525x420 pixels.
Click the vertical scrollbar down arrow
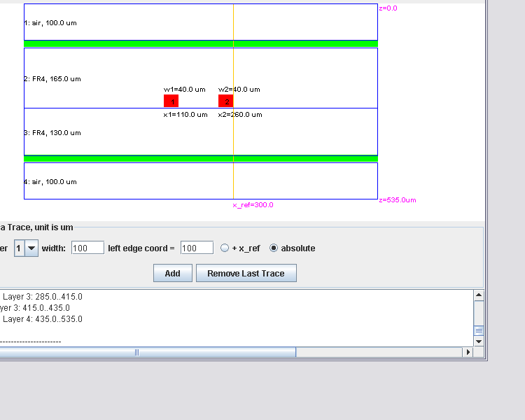click(x=479, y=341)
